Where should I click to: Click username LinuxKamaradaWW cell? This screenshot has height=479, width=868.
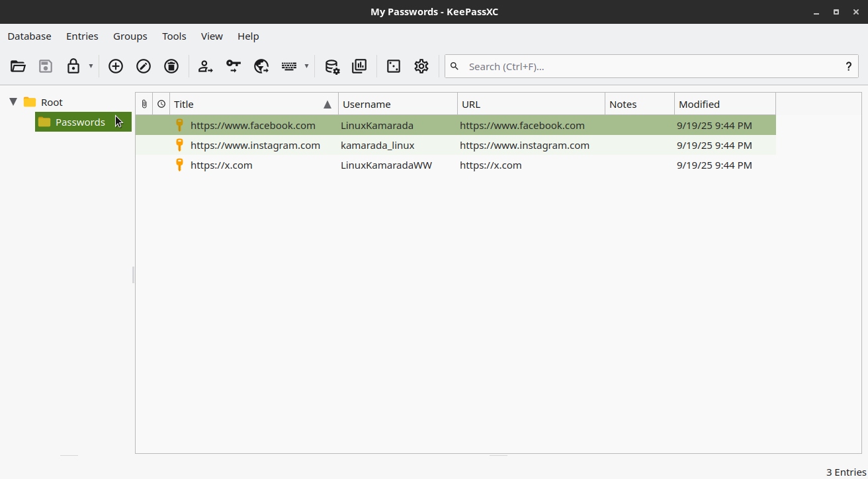click(398, 165)
